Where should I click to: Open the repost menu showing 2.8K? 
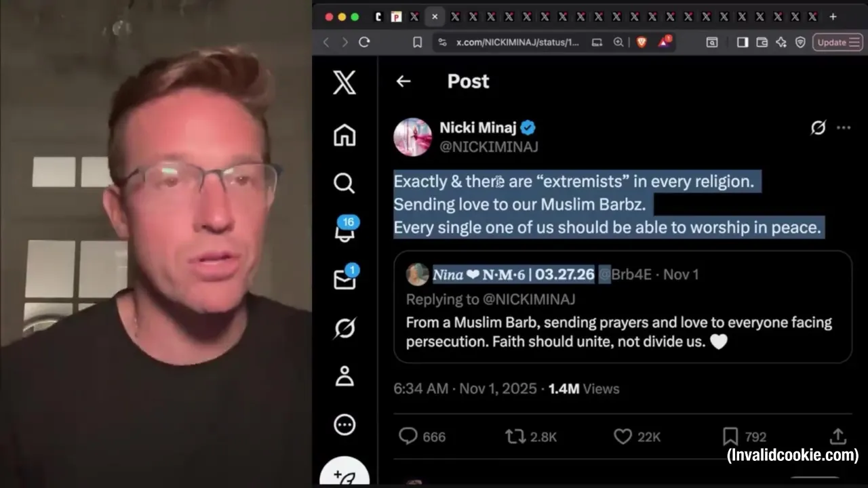coord(531,436)
